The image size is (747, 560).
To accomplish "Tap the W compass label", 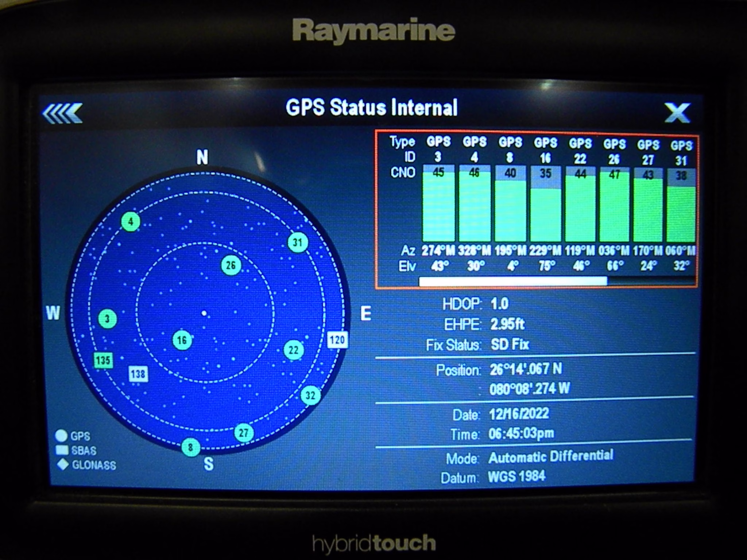I will [x=53, y=313].
